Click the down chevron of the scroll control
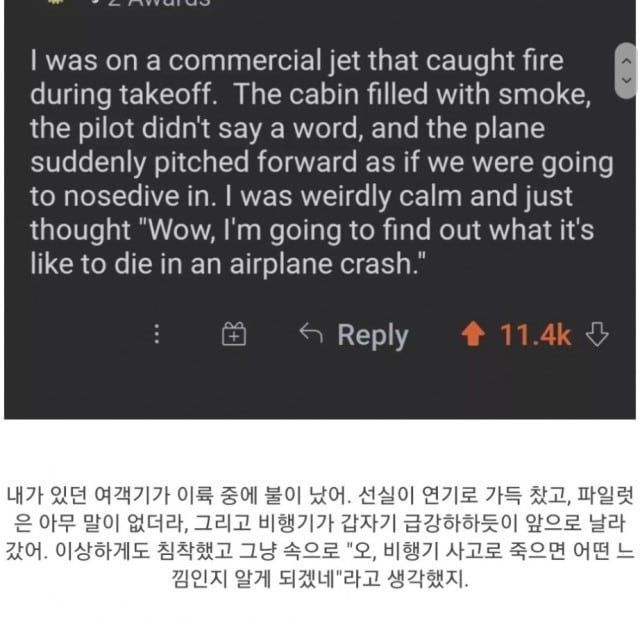 (627, 80)
